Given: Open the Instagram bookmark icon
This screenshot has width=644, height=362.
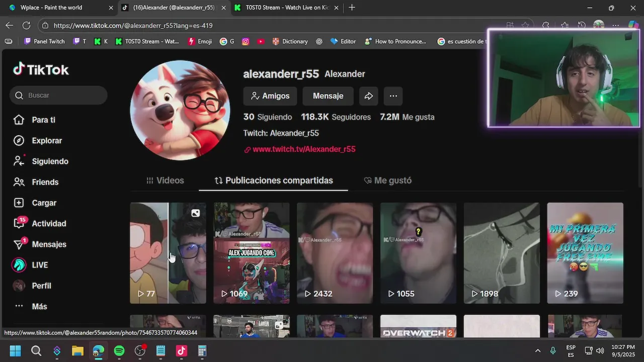Looking at the screenshot, I should coord(246,42).
